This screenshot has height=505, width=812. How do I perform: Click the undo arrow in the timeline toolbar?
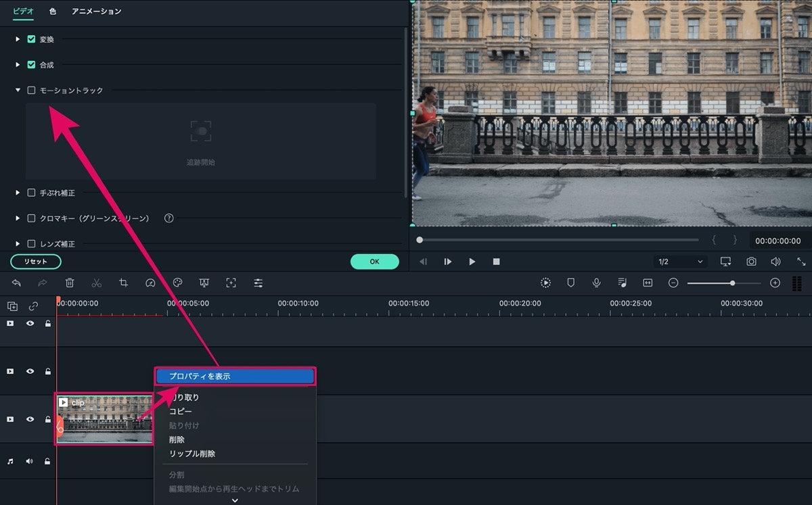(16, 283)
